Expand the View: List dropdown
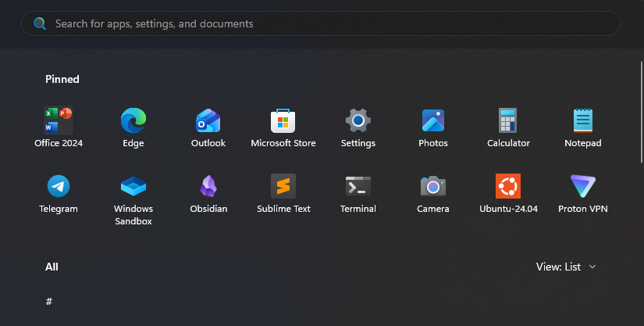 [566, 267]
